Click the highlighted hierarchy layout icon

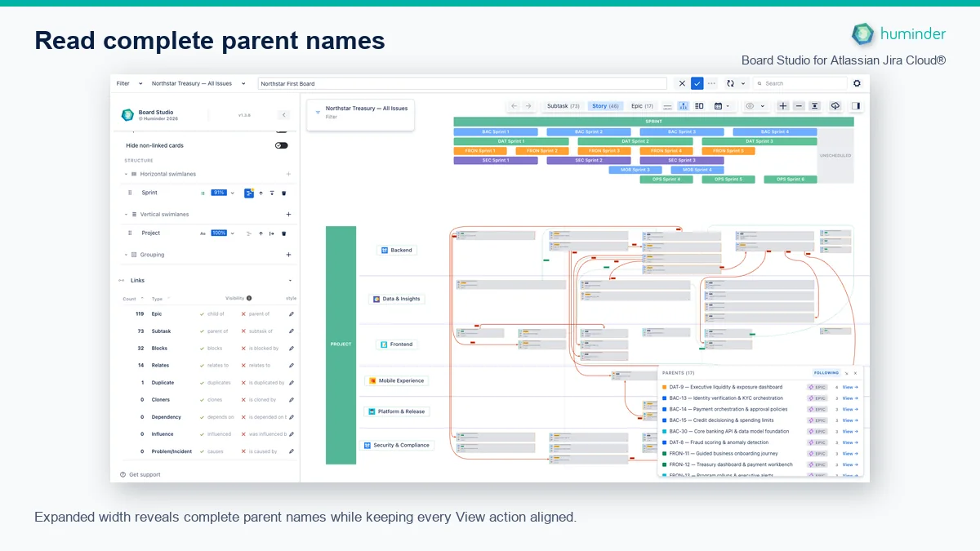coord(684,106)
